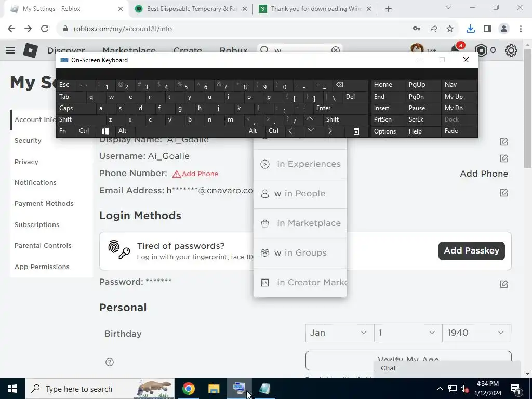Screen dimensions: 532x399
Task: Switch to the Best Disposable Temporary tab
Action: tap(191, 9)
